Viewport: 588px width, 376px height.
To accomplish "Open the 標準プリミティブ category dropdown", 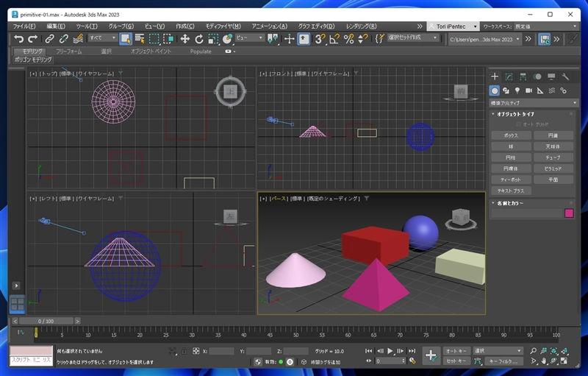I will point(533,103).
